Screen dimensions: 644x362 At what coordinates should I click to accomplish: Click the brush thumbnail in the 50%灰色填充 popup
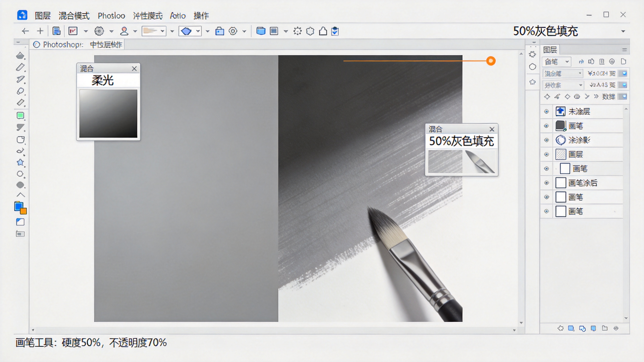click(480, 161)
